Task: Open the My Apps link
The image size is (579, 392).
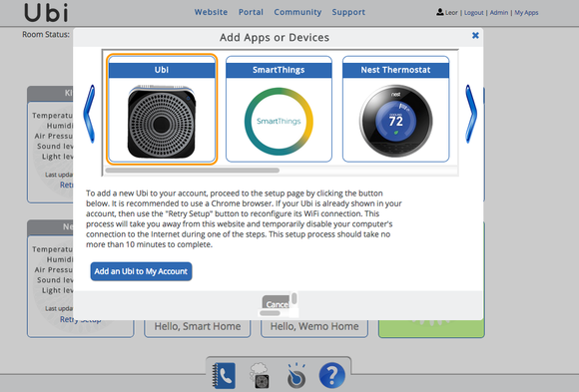Action: [526, 13]
